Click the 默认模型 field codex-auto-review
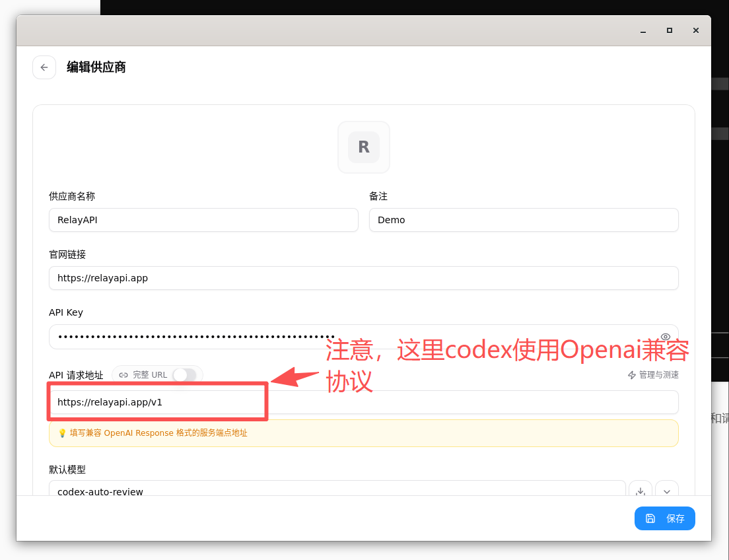 pyautogui.click(x=337, y=489)
